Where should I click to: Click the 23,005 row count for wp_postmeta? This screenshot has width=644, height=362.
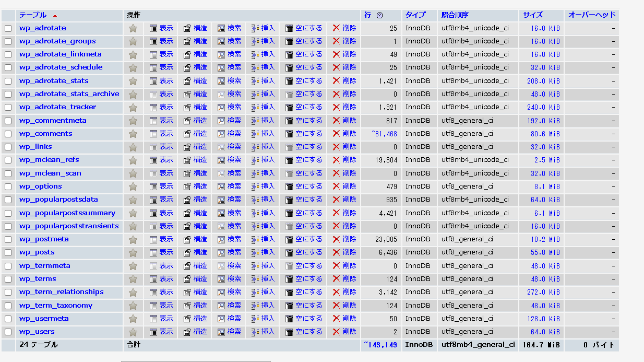coord(386,239)
